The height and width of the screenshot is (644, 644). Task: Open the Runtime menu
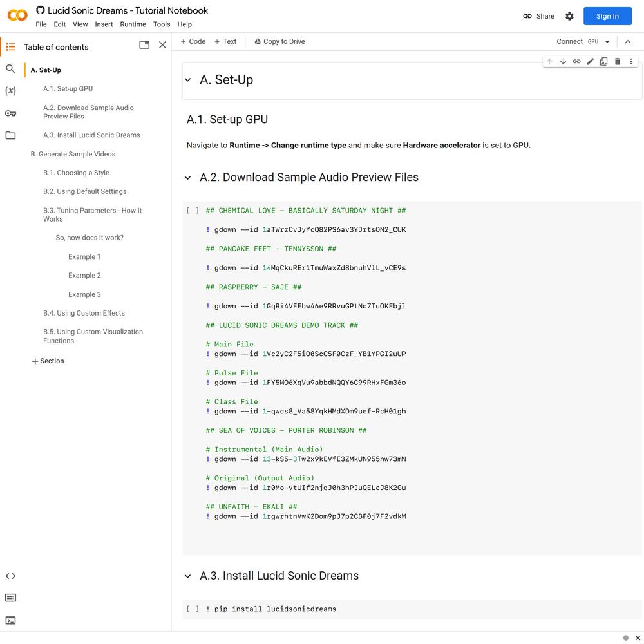click(133, 24)
